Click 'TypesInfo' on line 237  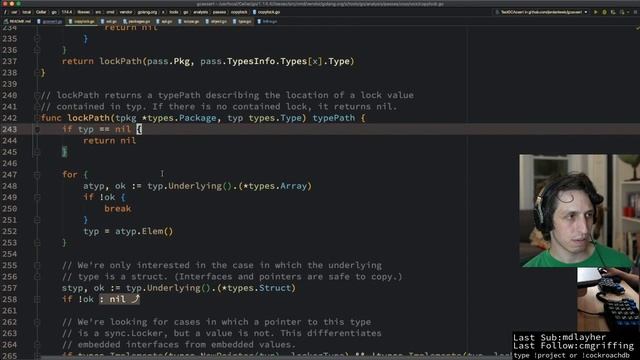tap(251, 61)
